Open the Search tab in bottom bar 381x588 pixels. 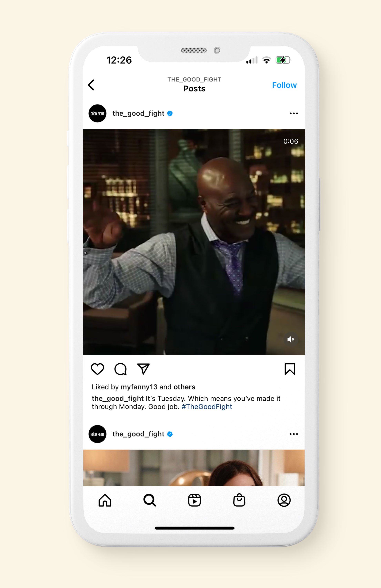(x=150, y=500)
